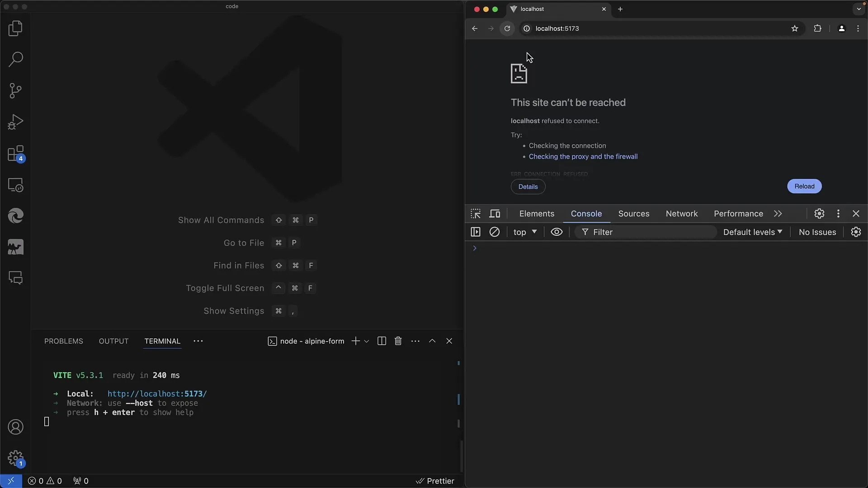The height and width of the screenshot is (488, 868).
Task: Open the Run and Debug view
Action: click(15, 122)
